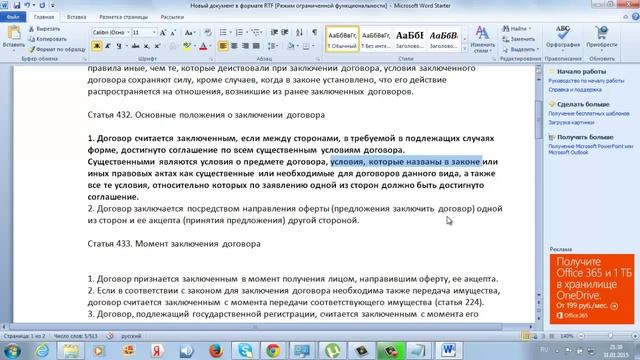Screen dimensions: 640x360
Task: Click the subscript icon
Action: tap(147, 46)
